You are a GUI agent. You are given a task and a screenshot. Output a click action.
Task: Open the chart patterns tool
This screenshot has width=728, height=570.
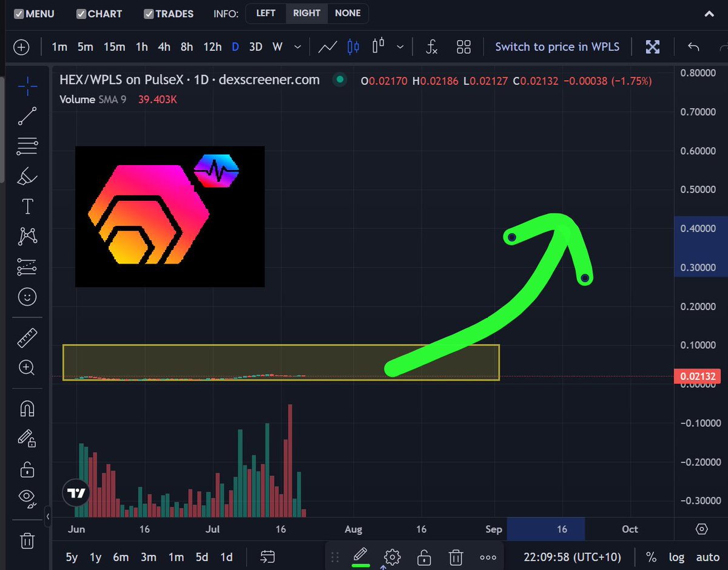[27, 236]
